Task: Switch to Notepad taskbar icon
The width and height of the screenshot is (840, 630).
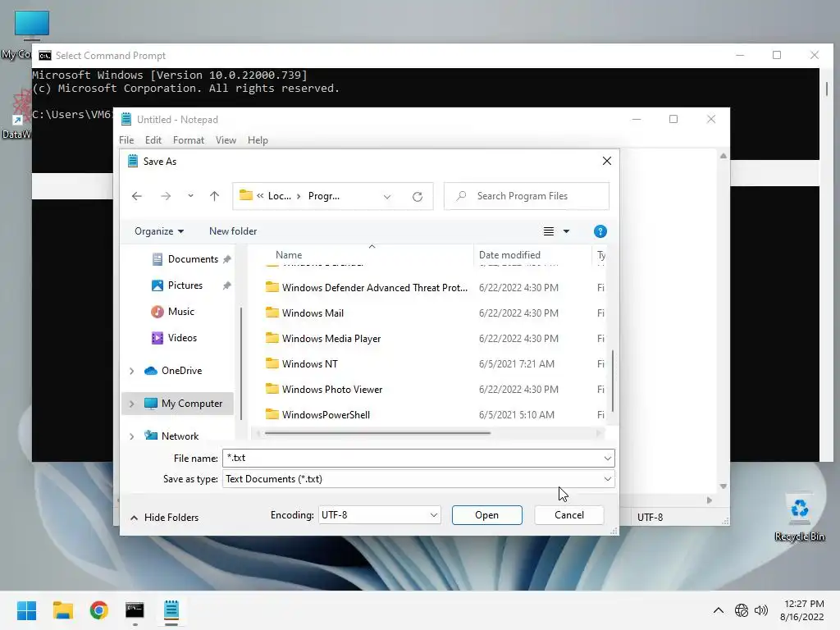Action: (x=171, y=610)
